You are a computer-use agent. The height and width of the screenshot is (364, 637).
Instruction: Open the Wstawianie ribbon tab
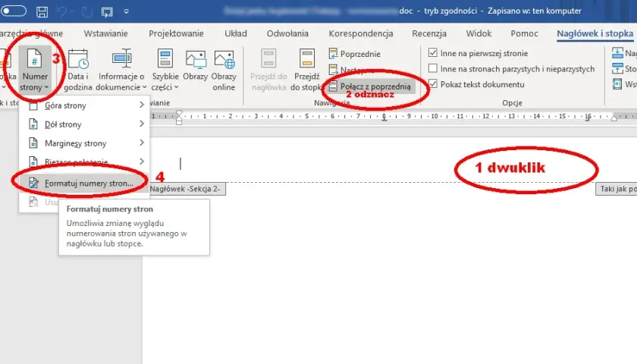(105, 33)
